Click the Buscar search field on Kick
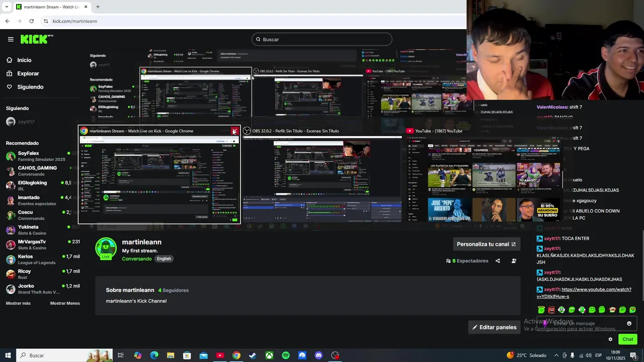Viewport: 644px width, 362px height. click(x=322, y=39)
